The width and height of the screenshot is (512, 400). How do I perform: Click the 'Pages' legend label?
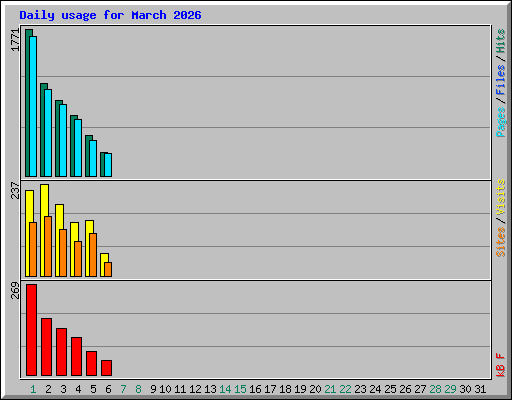click(500, 122)
